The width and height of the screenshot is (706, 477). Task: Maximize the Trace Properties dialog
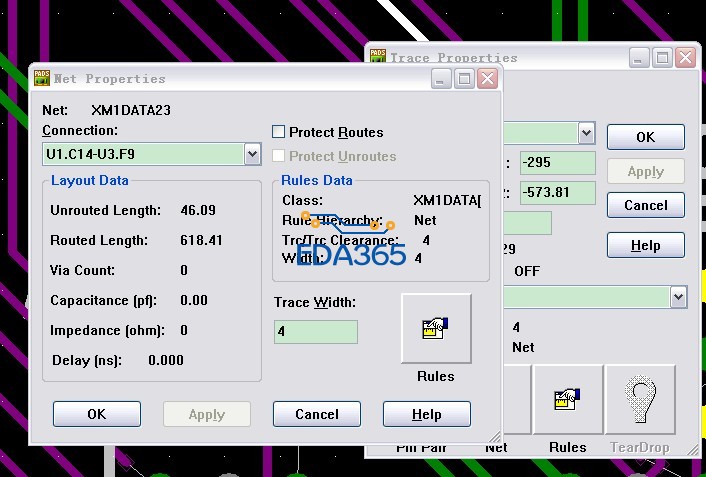(x=662, y=58)
